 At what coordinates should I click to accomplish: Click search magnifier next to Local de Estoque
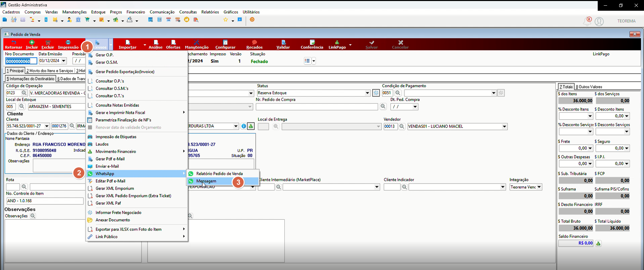coord(22,107)
